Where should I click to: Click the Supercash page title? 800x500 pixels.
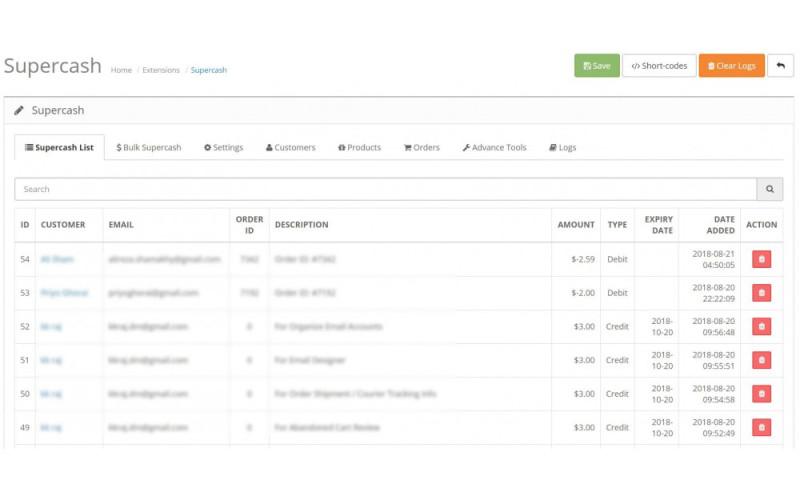pyautogui.click(x=53, y=66)
